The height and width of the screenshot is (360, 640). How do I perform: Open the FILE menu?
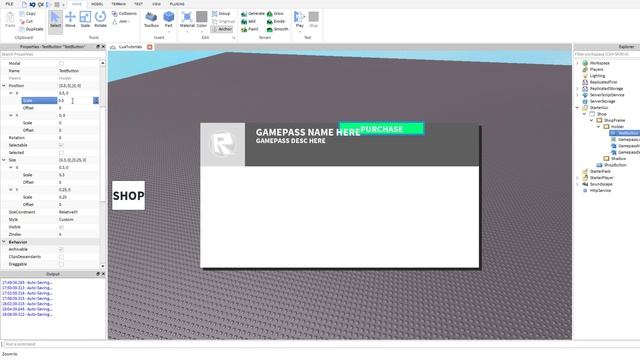point(9,4)
